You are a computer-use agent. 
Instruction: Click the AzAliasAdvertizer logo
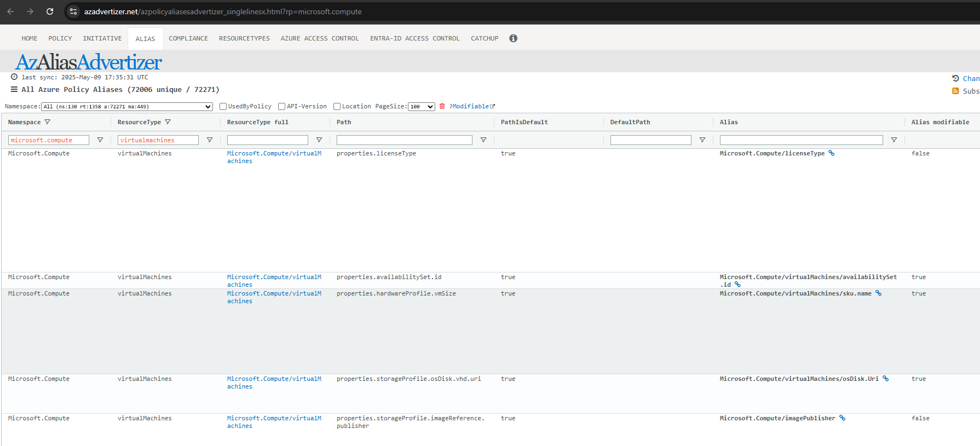(x=89, y=62)
